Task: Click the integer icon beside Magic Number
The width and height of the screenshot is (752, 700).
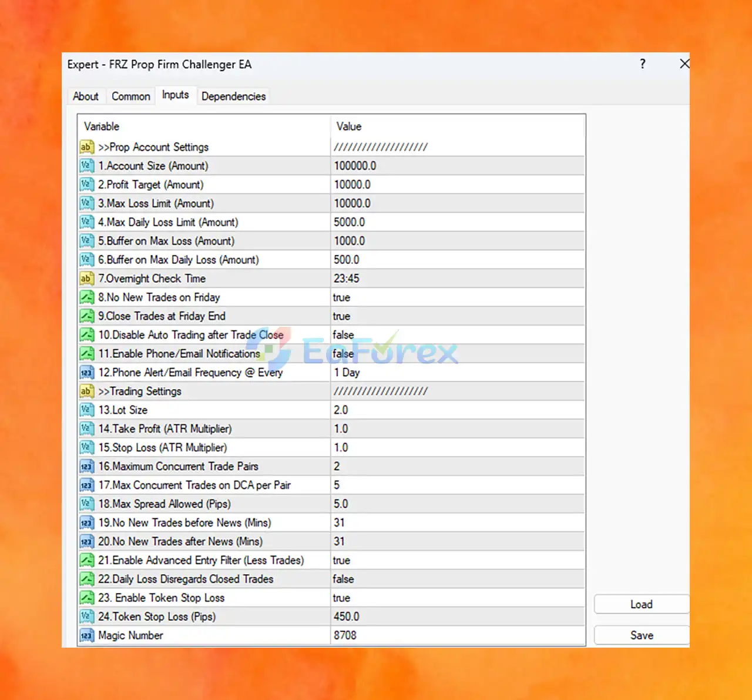Action: (87, 635)
